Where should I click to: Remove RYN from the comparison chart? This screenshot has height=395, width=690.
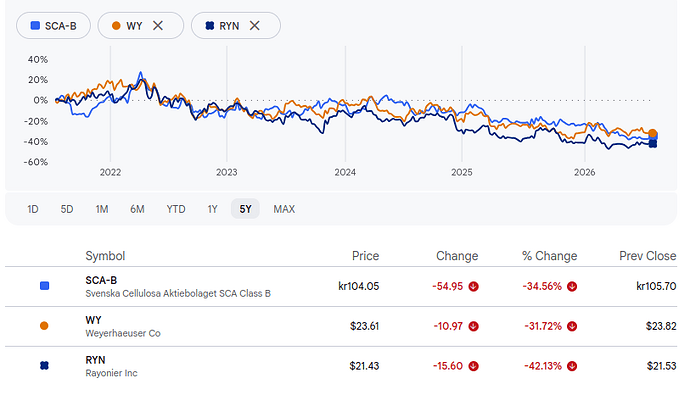click(x=254, y=26)
